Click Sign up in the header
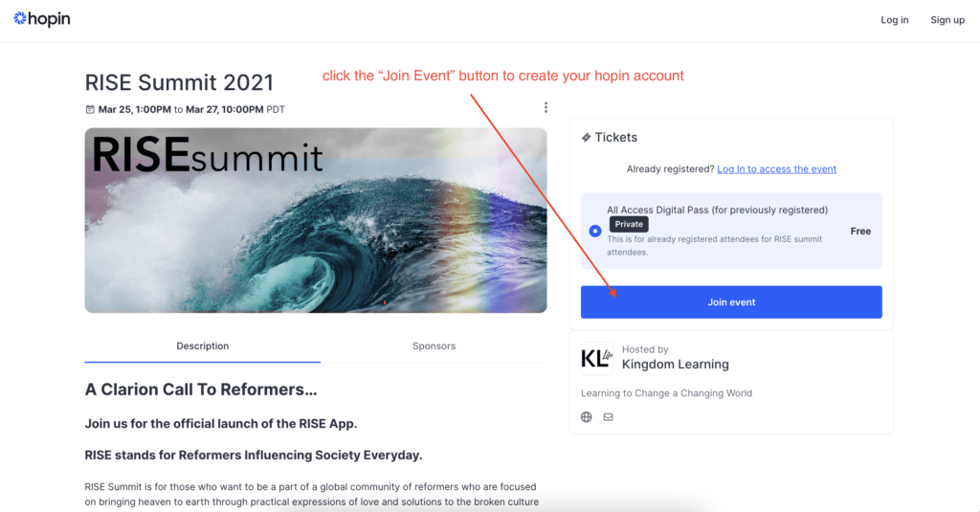Image resolution: width=980 pixels, height=512 pixels. pos(947,20)
